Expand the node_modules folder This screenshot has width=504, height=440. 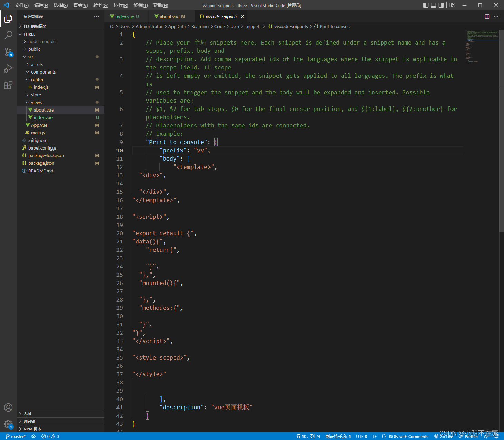(x=60, y=41)
